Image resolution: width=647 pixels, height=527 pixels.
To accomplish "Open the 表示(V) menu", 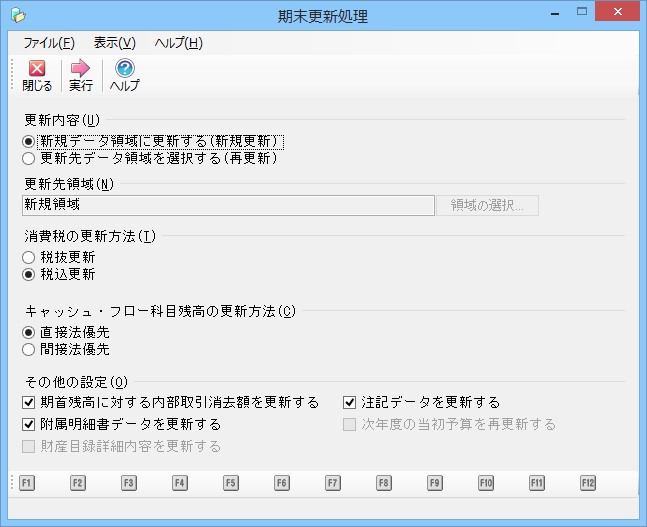I will [x=114, y=43].
